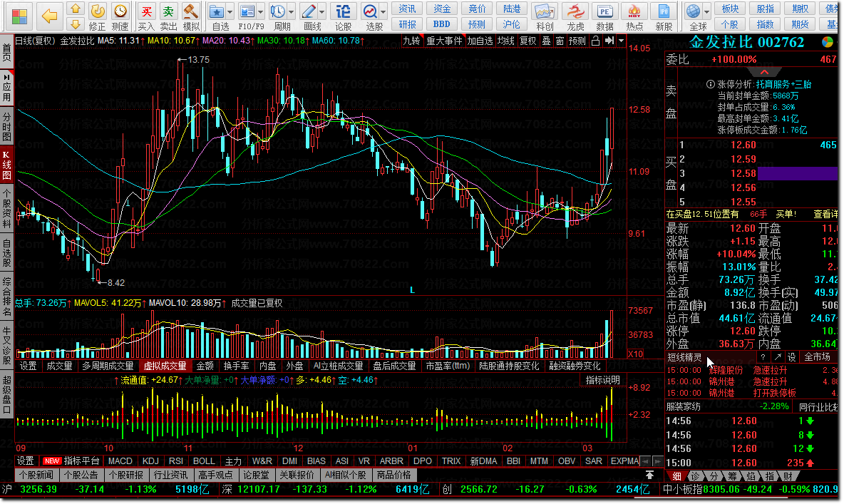844x504 pixels.
Task: Click the 设 settings button in 短线精灵
Action: [x=792, y=357]
